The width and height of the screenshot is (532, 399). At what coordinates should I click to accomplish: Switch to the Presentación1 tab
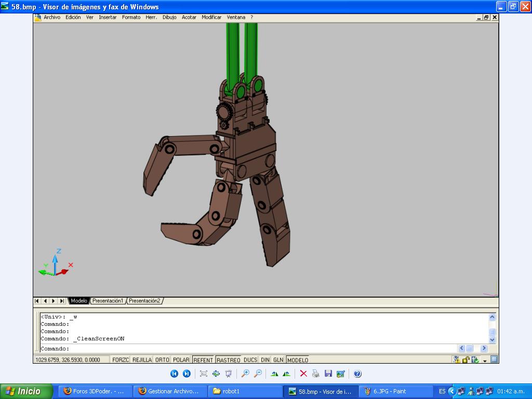pos(108,301)
